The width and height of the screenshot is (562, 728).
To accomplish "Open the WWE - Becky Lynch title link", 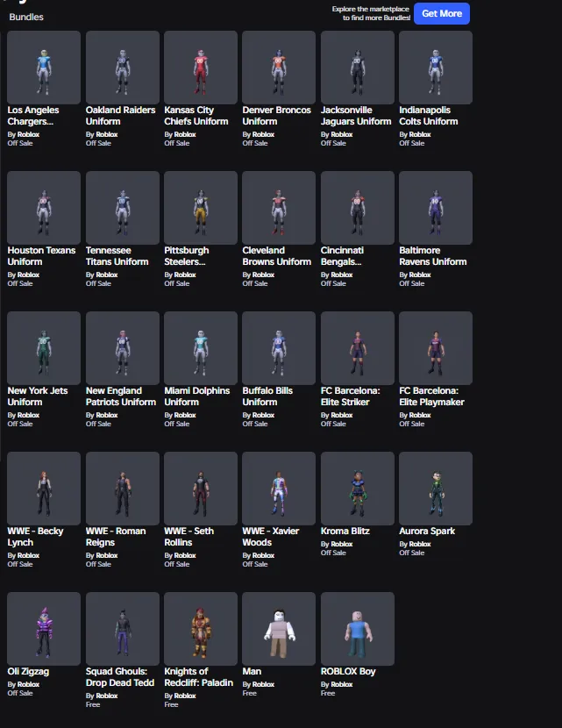I will point(35,536).
